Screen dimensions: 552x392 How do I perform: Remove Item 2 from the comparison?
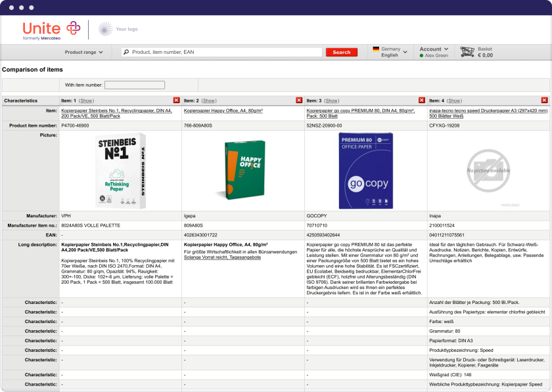click(299, 100)
